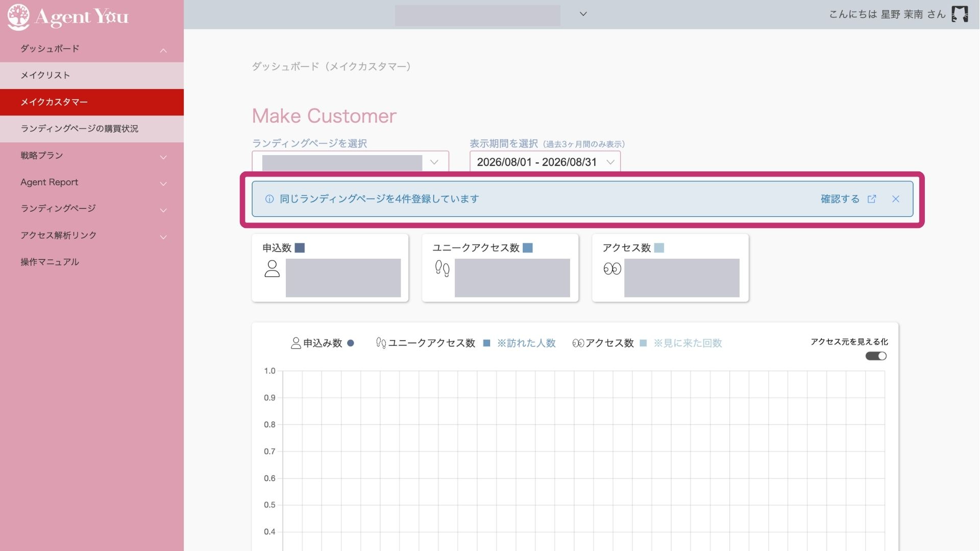Click the アクセス数 card
The height and width of the screenshot is (551, 980).
click(670, 268)
